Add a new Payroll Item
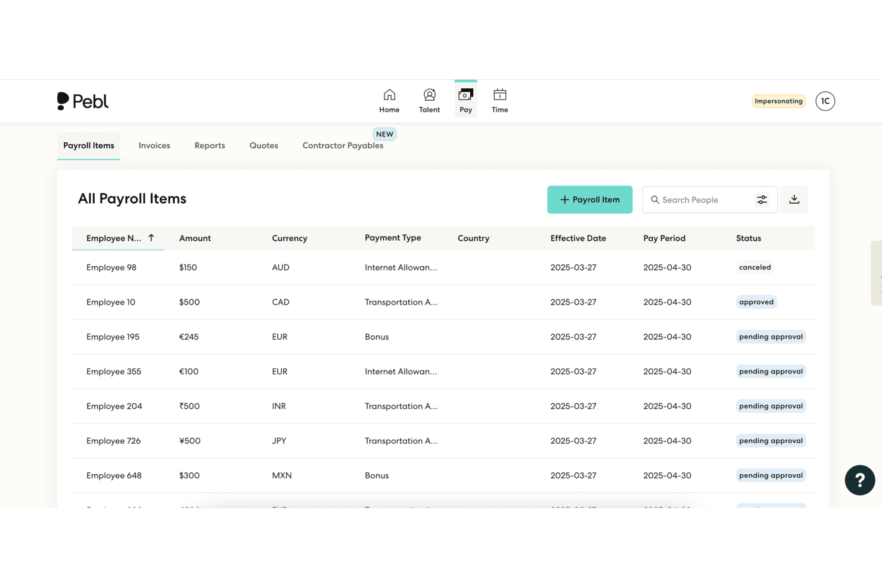 pos(590,200)
